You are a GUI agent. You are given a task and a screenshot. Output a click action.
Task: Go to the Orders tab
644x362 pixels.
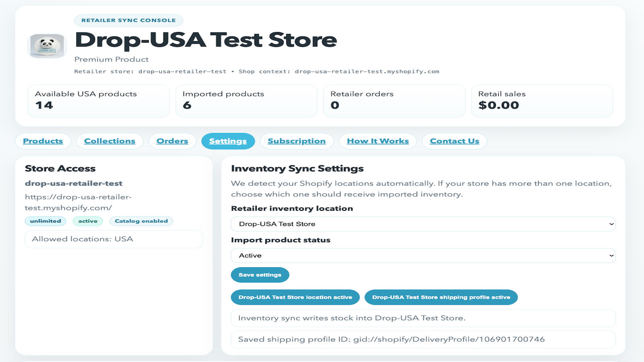pos(172,141)
